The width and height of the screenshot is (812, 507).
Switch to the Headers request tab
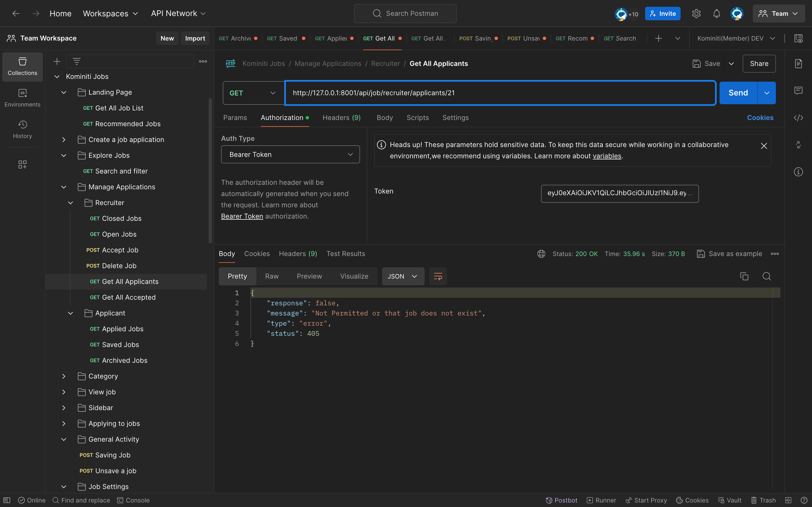pyautogui.click(x=341, y=118)
